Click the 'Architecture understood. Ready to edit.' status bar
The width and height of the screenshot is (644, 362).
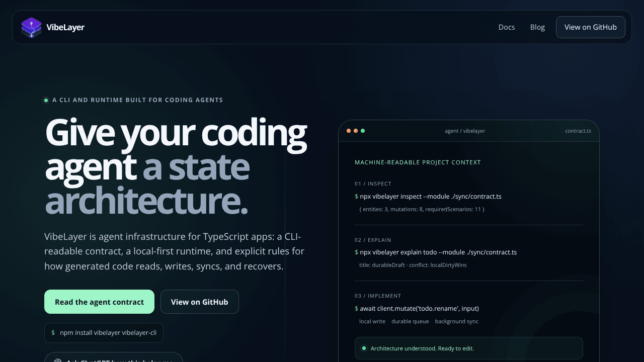pyautogui.click(x=469, y=348)
